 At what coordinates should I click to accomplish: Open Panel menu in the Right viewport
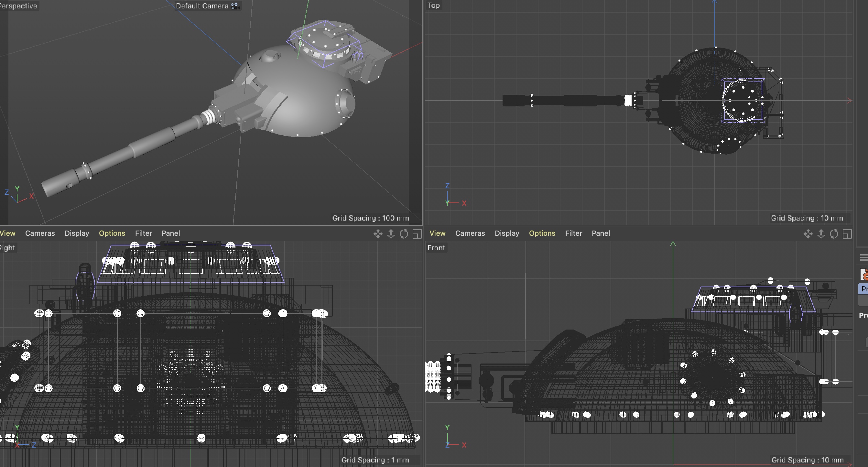click(171, 233)
